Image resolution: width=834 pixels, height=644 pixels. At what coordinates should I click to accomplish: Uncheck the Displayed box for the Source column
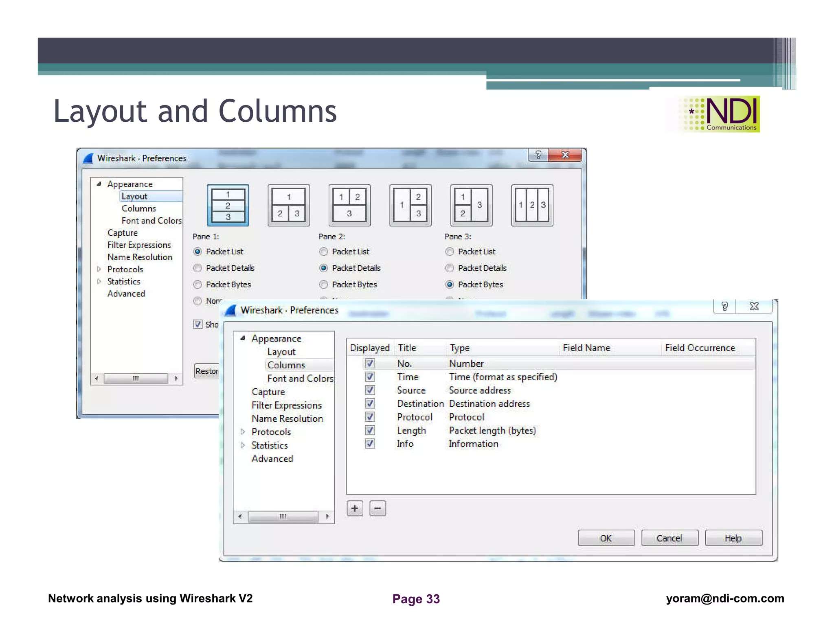[x=370, y=390]
